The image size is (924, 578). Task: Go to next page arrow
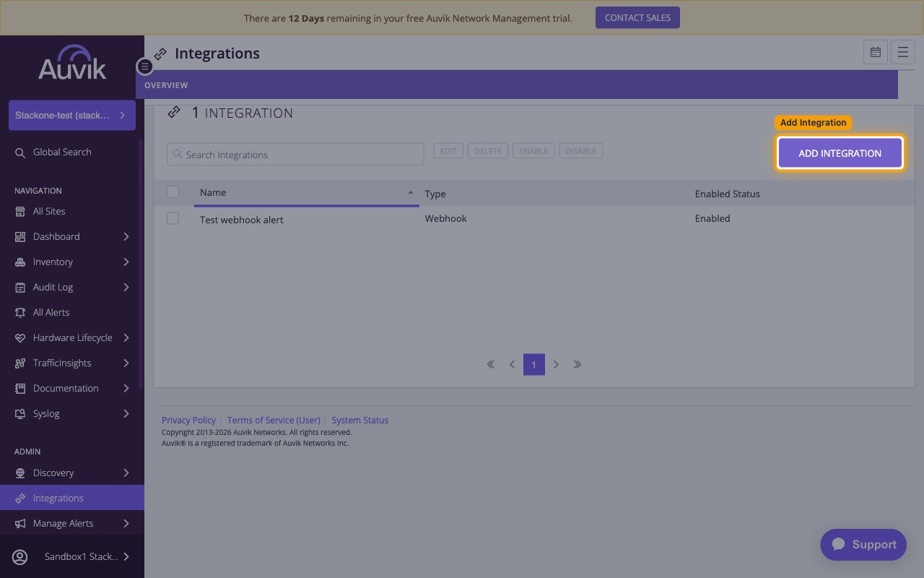pos(556,365)
